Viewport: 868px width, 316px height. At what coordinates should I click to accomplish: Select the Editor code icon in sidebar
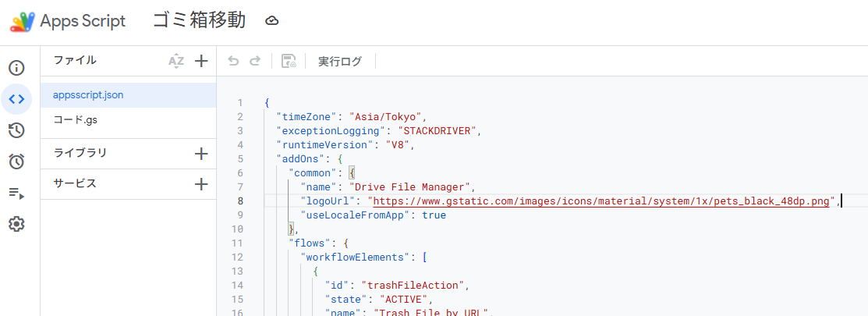point(16,99)
